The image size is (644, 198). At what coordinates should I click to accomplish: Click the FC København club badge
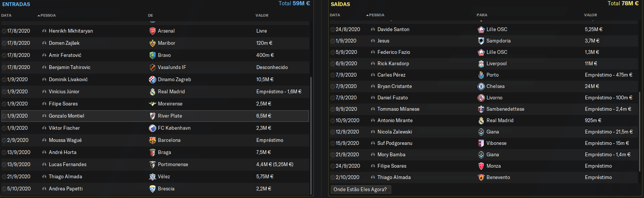coord(152,128)
